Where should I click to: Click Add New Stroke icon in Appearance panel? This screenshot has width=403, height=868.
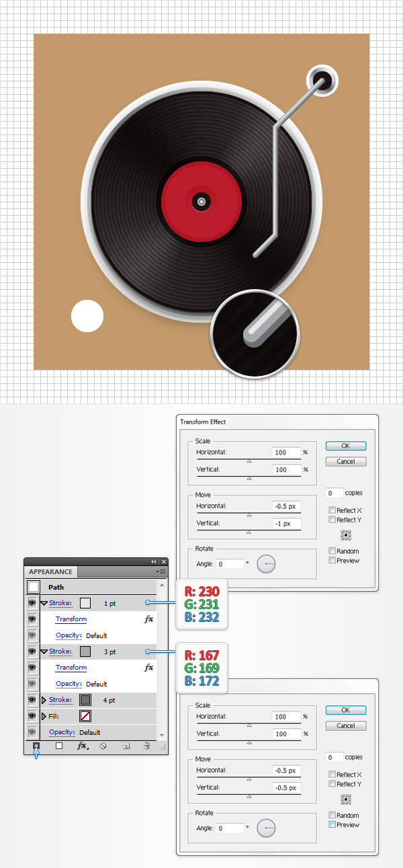click(x=36, y=746)
